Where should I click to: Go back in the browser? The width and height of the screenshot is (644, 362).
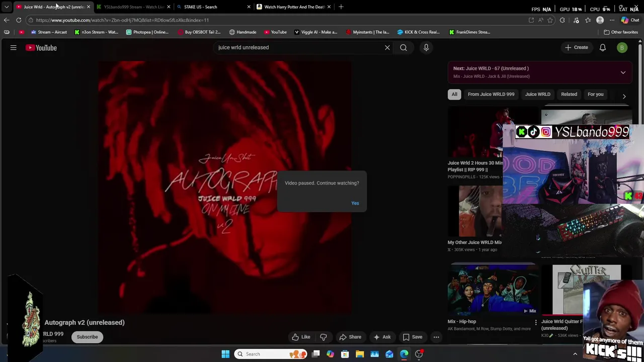click(7, 20)
